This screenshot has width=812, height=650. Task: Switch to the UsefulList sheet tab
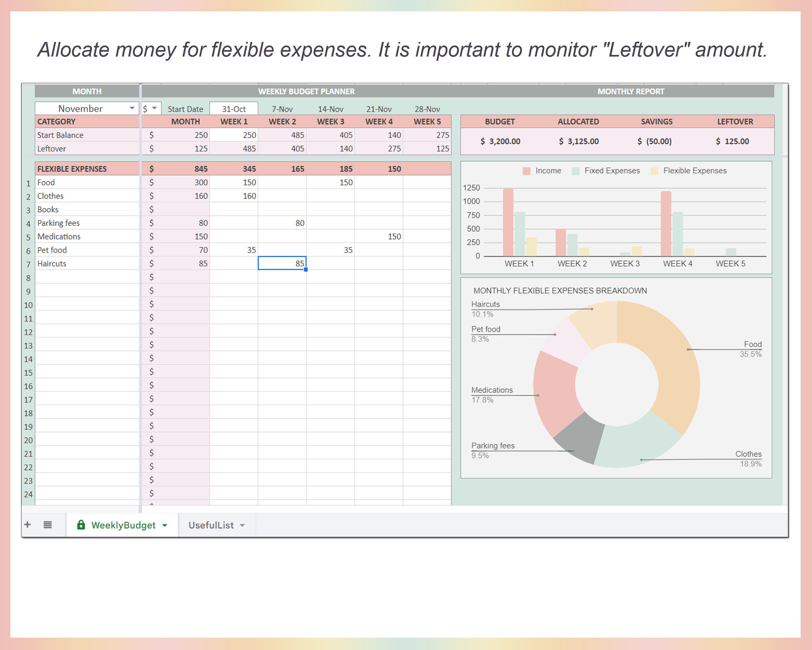pyautogui.click(x=212, y=525)
